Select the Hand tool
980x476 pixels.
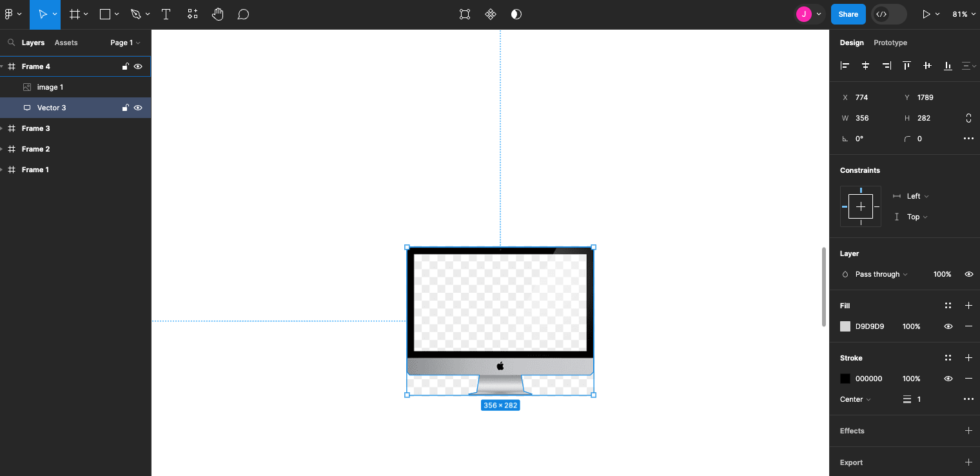pyautogui.click(x=218, y=14)
